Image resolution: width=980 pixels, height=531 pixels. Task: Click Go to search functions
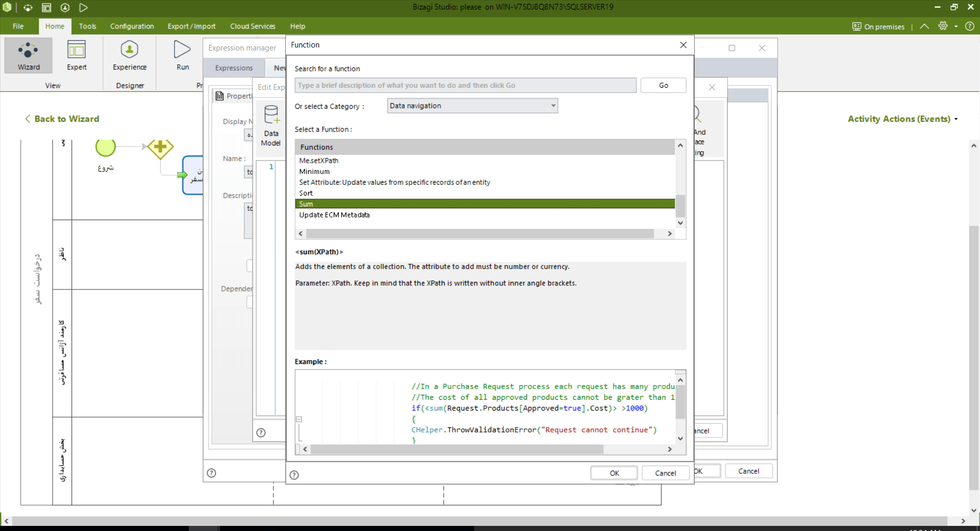click(663, 85)
